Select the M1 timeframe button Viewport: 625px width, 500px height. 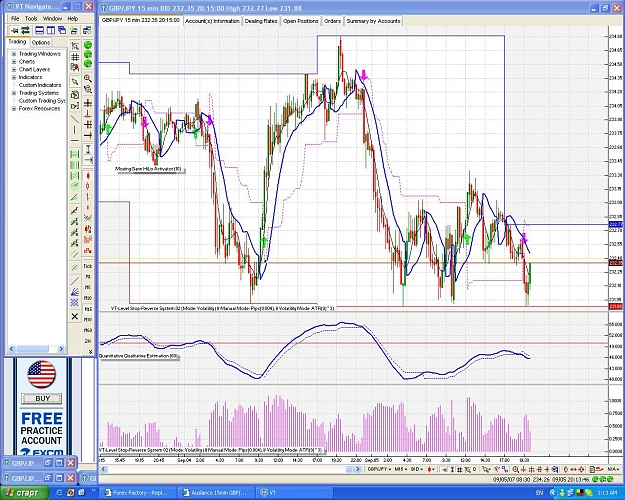(88, 277)
